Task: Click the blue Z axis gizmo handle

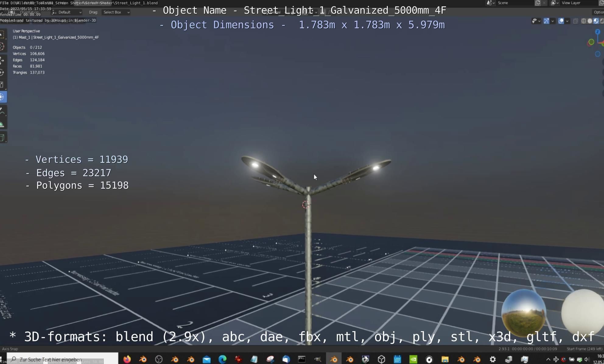Action: (x=597, y=32)
